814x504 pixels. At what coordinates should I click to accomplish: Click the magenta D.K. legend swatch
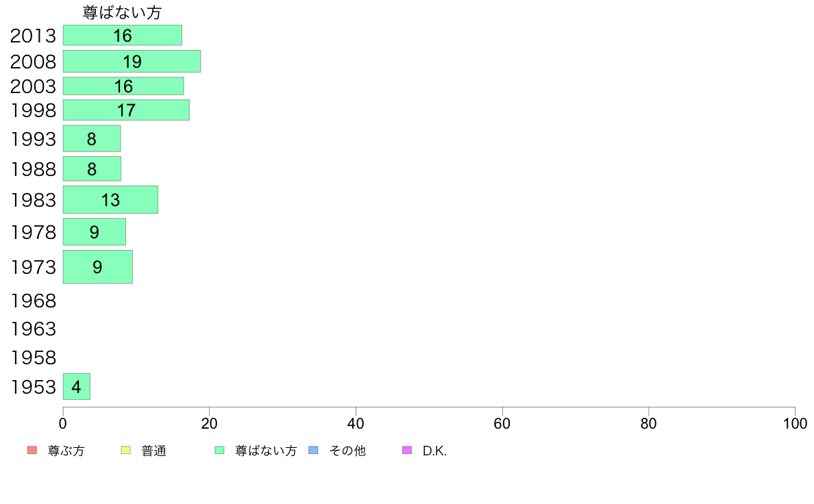[x=407, y=450]
